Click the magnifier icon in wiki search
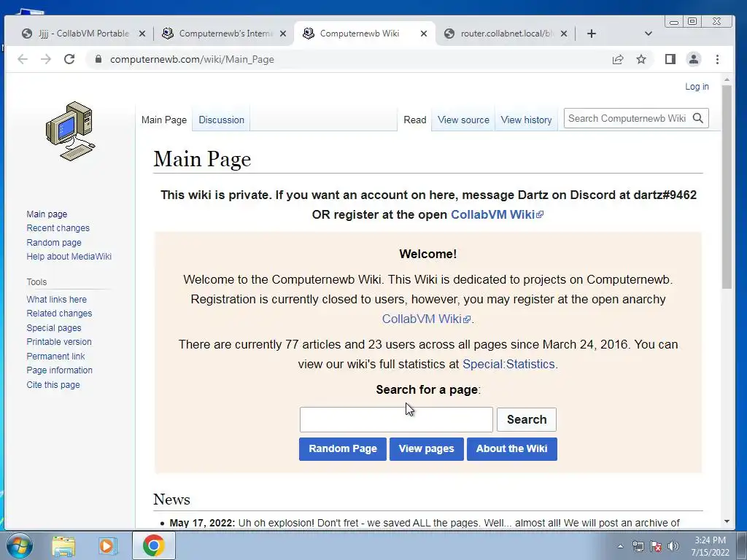 (x=698, y=118)
